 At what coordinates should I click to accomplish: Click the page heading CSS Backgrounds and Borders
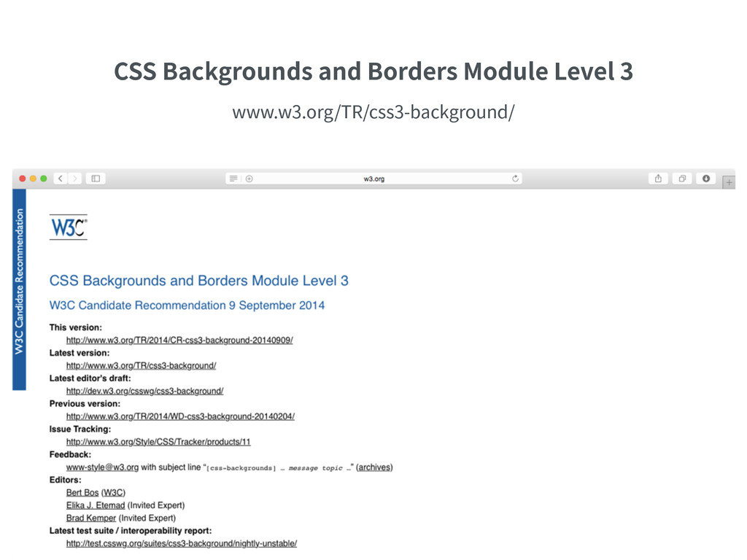198,281
